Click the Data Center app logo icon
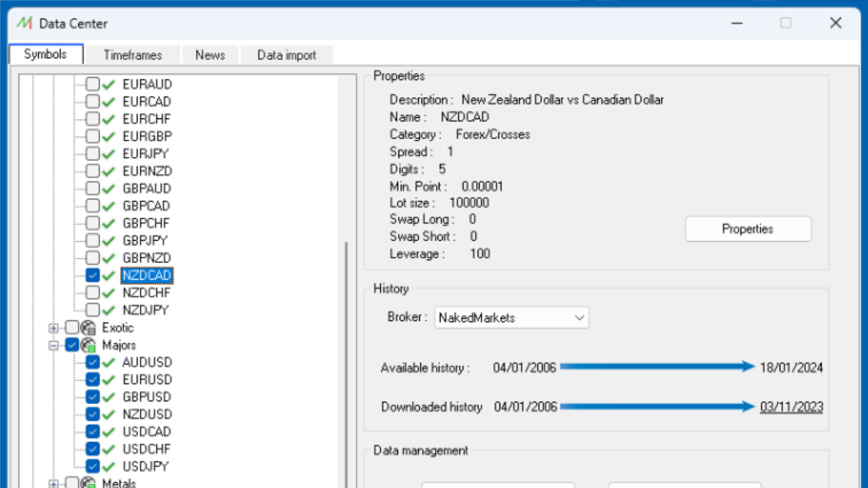868x488 pixels. (x=25, y=23)
